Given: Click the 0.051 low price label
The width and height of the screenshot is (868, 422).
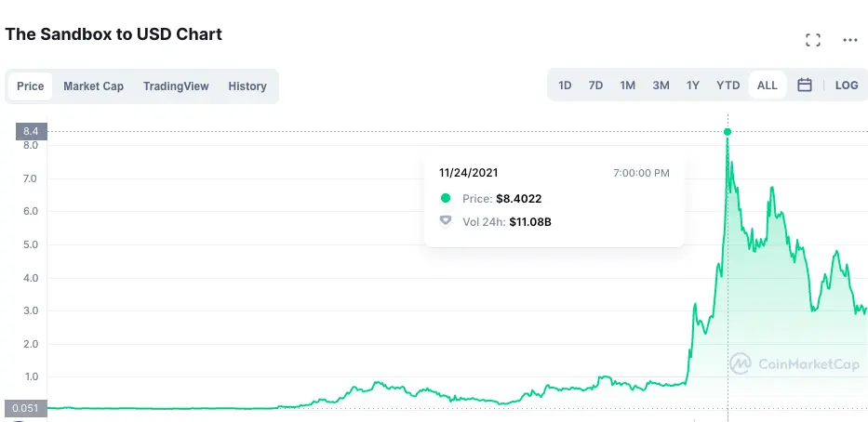Looking at the screenshot, I should tap(25, 408).
